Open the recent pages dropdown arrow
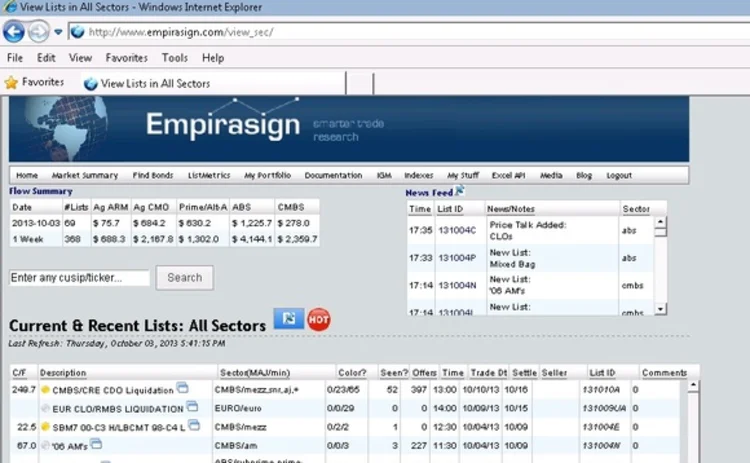750x463 pixels. pos(58,32)
